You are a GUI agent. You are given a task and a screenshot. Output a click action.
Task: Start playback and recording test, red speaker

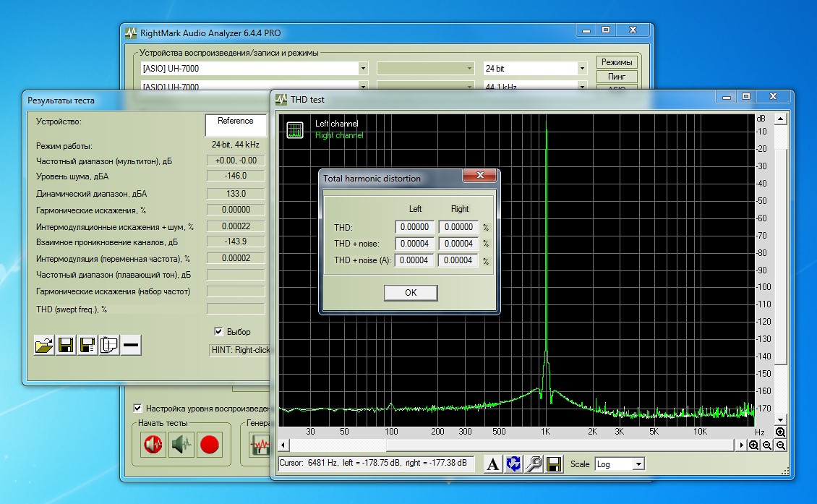point(153,445)
